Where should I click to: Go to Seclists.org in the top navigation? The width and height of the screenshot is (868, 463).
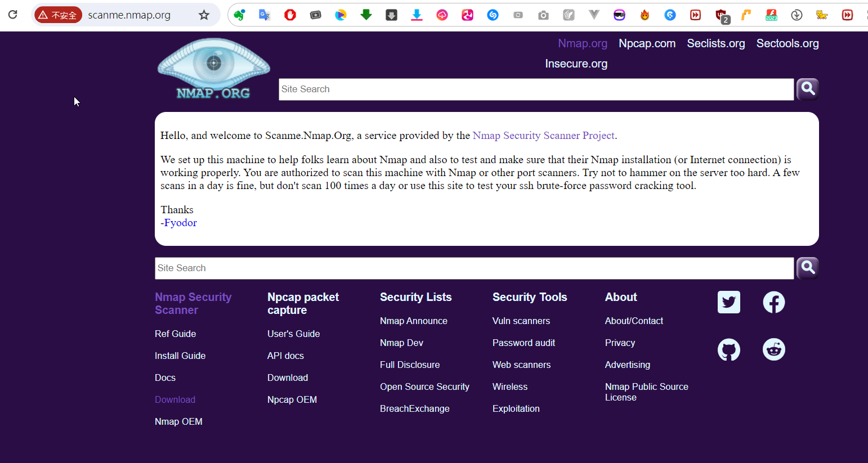click(716, 43)
